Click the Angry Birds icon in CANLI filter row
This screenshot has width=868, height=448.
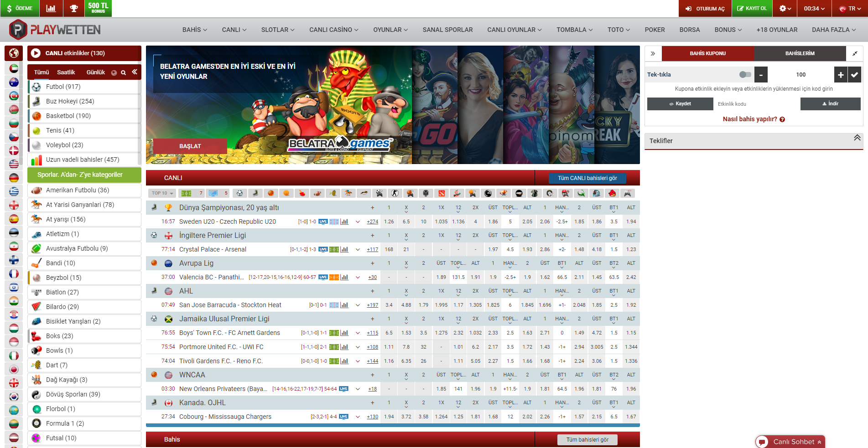[x=612, y=193]
